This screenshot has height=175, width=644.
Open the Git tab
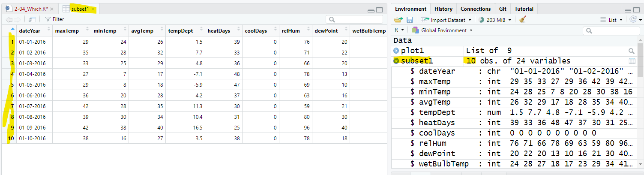click(503, 9)
